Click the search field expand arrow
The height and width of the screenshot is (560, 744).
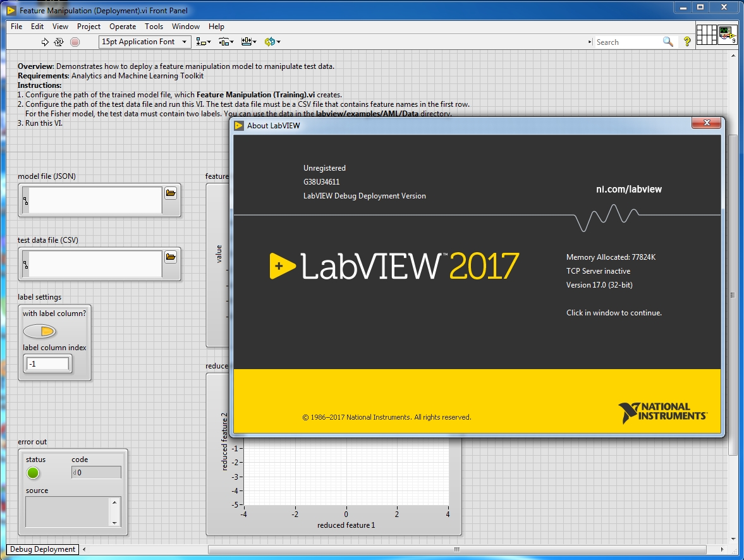590,42
